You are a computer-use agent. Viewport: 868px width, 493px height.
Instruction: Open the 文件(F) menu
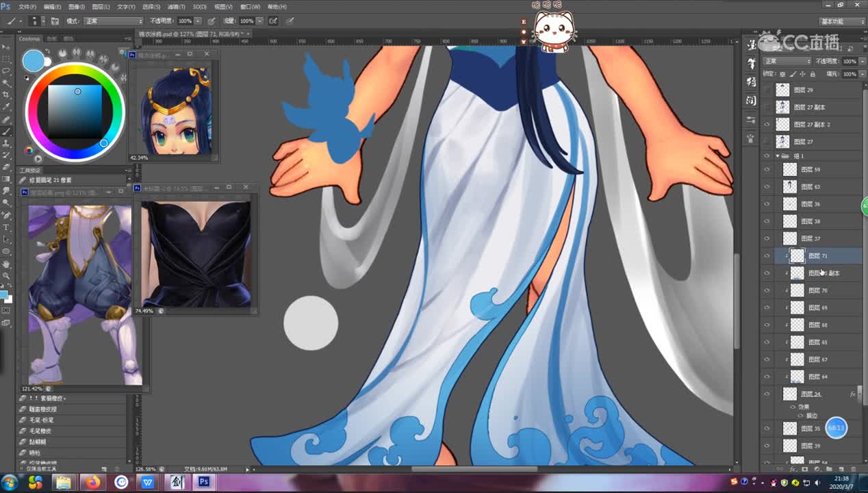[x=27, y=7]
